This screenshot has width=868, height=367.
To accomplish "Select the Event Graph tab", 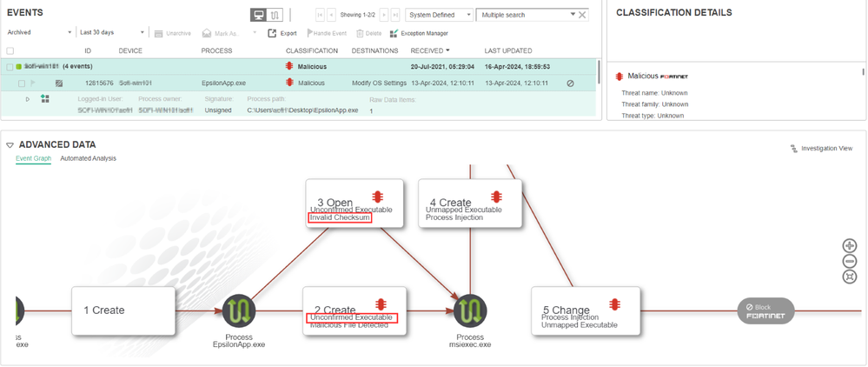I will pyautogui.click(x=33, y=158).
